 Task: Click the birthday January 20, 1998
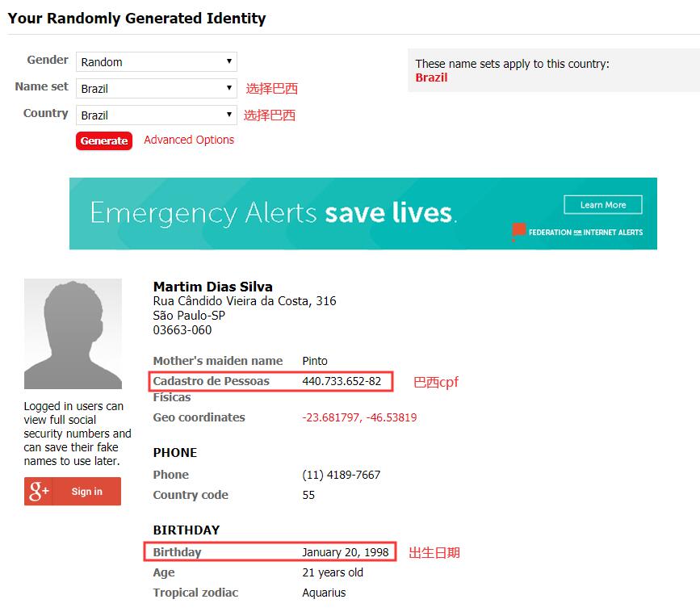[x=345, y=552]
